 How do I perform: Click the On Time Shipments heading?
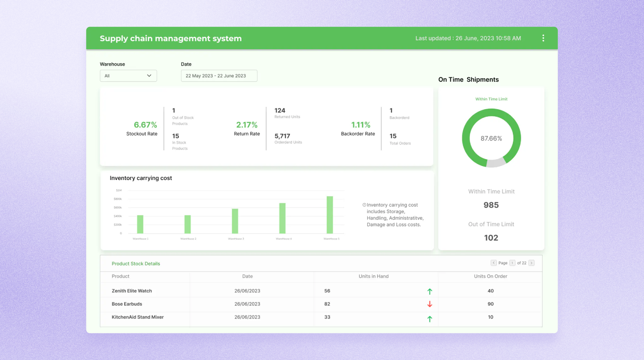coord(469,80)
